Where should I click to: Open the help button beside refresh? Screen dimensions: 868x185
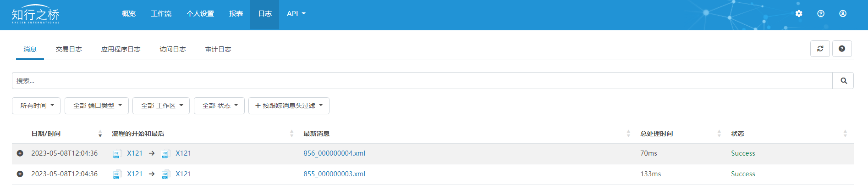click(842, 49)
